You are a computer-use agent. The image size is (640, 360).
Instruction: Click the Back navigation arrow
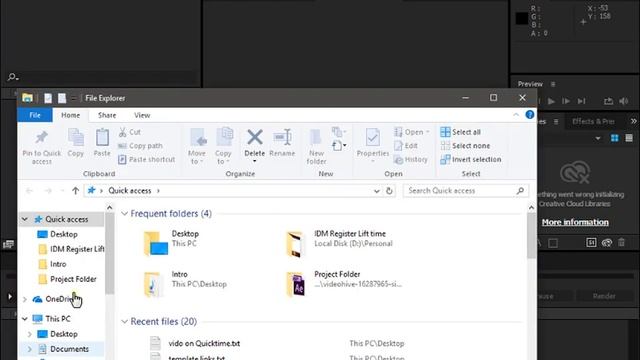(29, 191)
